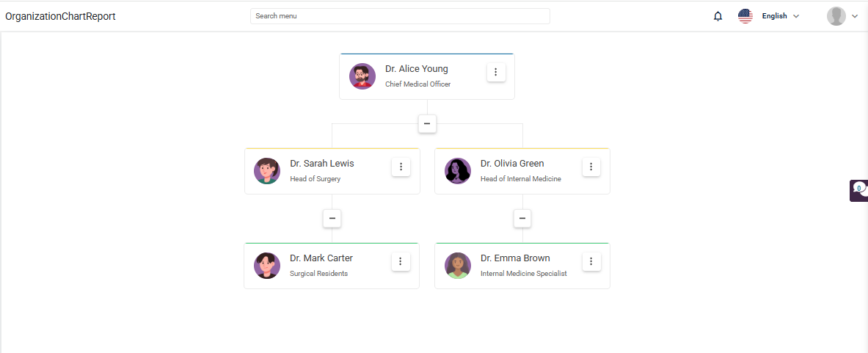Collapse the node below Dr. Sarah Lewis
This screenshot has height=353, width=868.
[x=332, y=219]
